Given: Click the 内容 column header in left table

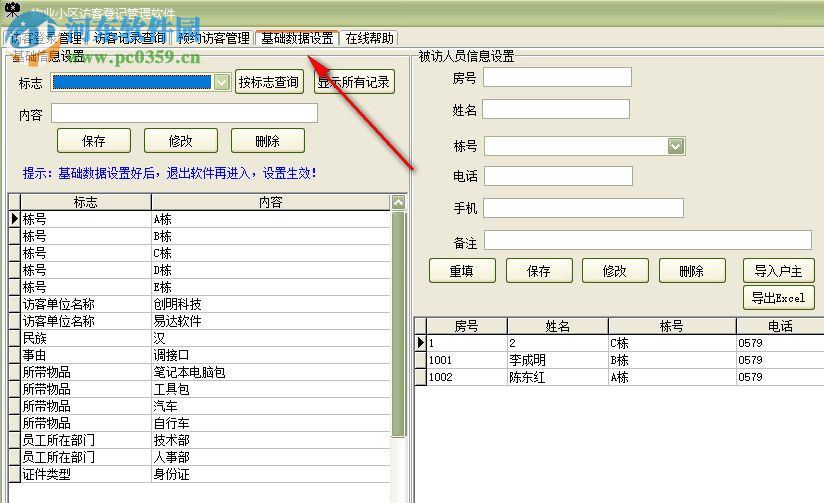Looking at the screenshot, I should coord(271,202).
